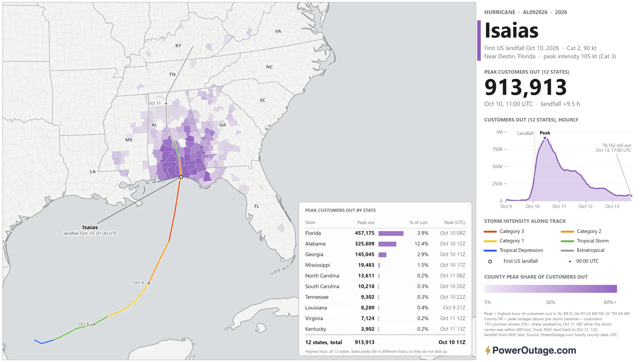
Task: Click the AL state label on map
Action: [x=154, y=125]
